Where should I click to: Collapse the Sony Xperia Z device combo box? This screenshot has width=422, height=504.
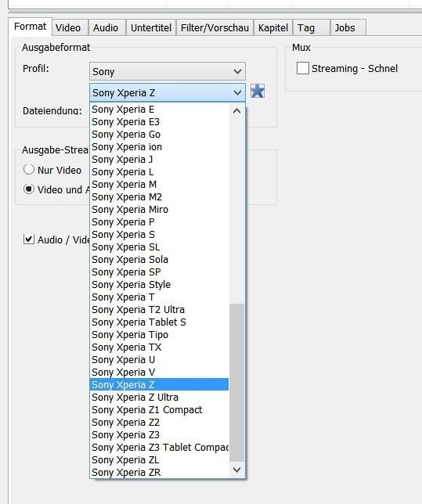click(x=168, y=92)
